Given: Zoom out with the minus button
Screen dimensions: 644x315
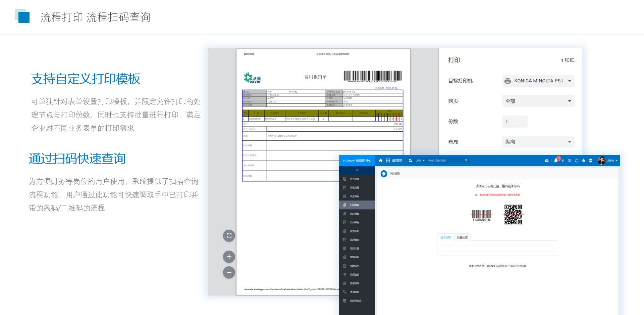Looking at the screenshot, I should pos(229,272).
